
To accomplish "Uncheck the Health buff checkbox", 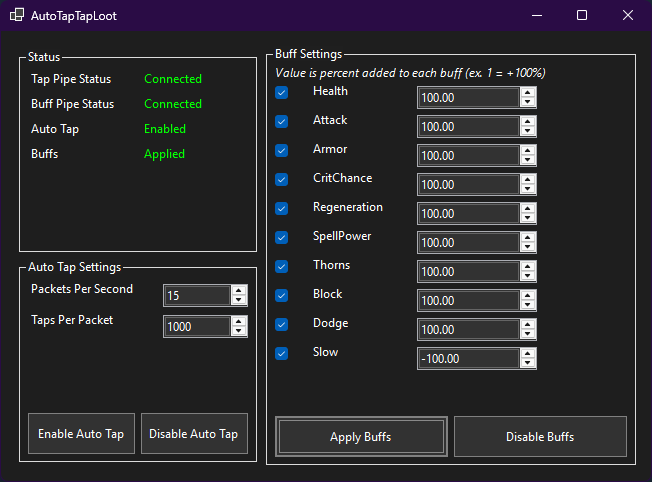I will [x=282, y=92].
